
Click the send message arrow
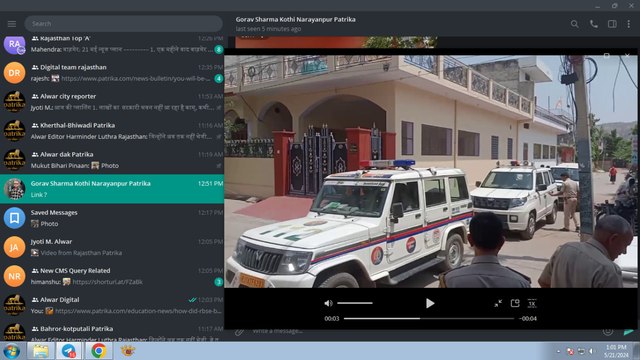tap(629, 332)
